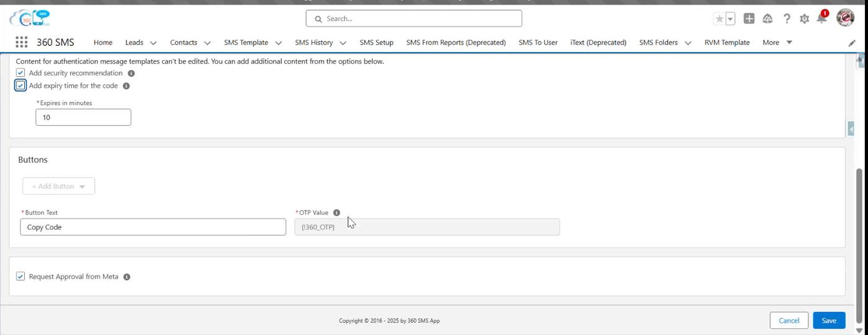This screenshot has height=335, width=868.
Task: Open the SMS Setup tab
Action: [x=376, y=42]
